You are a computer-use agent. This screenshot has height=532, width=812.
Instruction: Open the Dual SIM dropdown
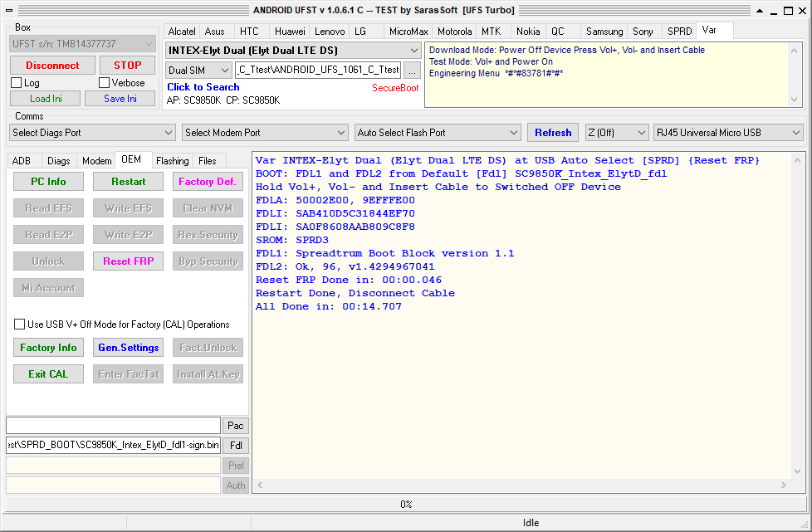[x=198, y=71]
